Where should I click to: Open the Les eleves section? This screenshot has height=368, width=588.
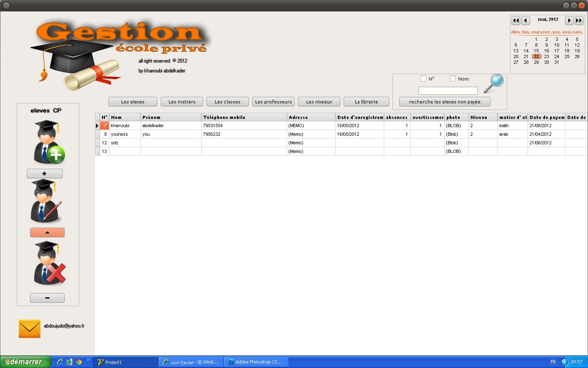pyautogui.click(x=133, y=102)
